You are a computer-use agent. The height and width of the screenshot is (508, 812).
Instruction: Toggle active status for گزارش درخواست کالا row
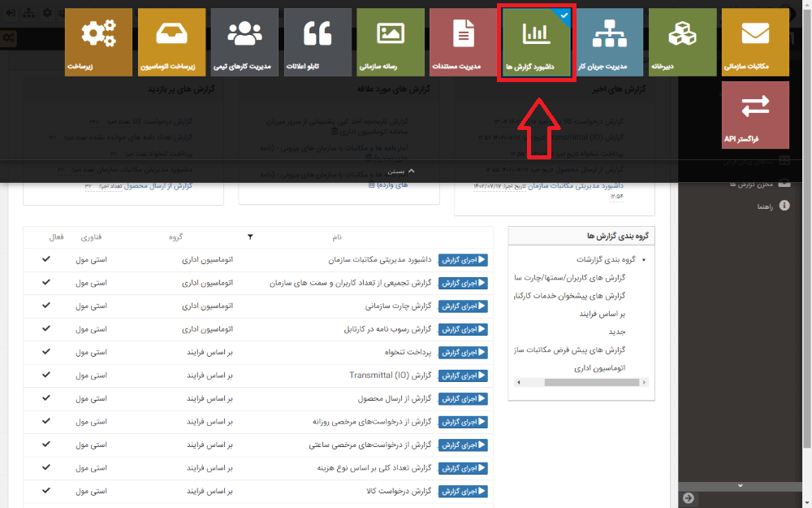pyautogui.click(x=46, y=491)
